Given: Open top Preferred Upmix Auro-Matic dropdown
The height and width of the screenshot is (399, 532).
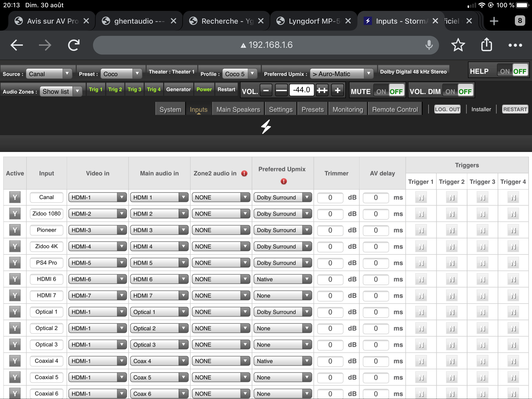Looking at the screenshot, I should pyautogui.click(x=342, y=74).
